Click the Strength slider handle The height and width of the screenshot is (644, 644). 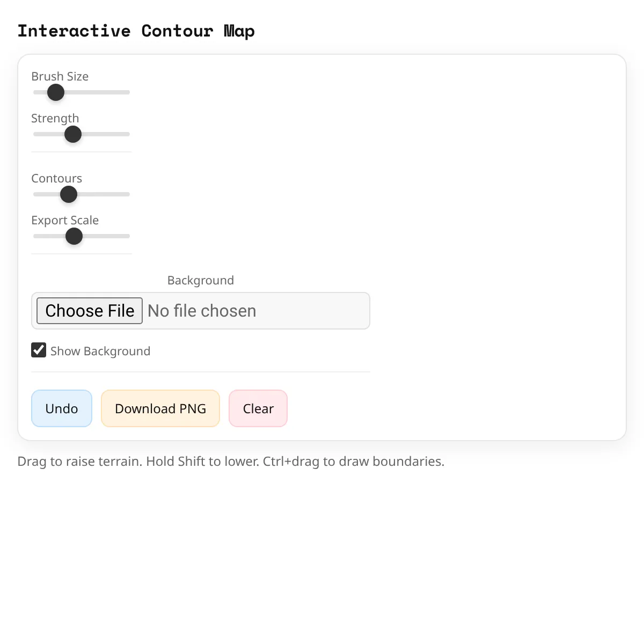point(73,134)
